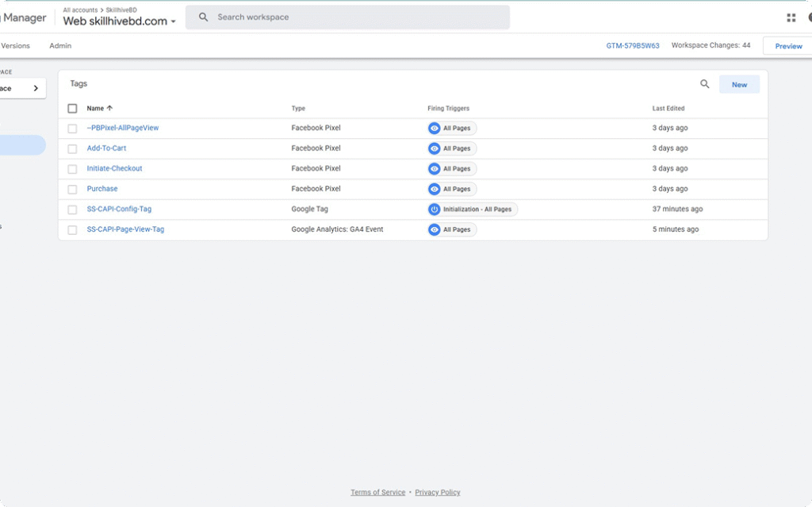Image resolution: width=812 pixels, height=507 pixels.
Task: Click the Type column header
Action: click(298, 109)
